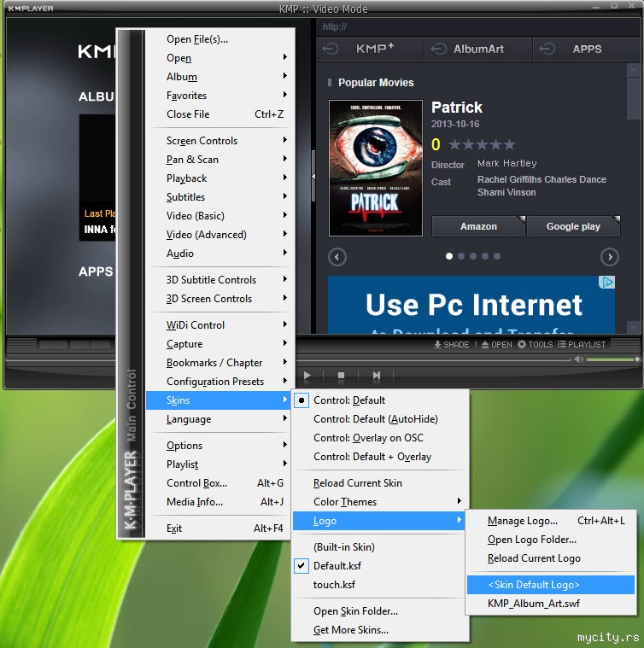Expand the Screen Controls submenu
The width and height of the screenshot is (644, 648).
point(220,141)
